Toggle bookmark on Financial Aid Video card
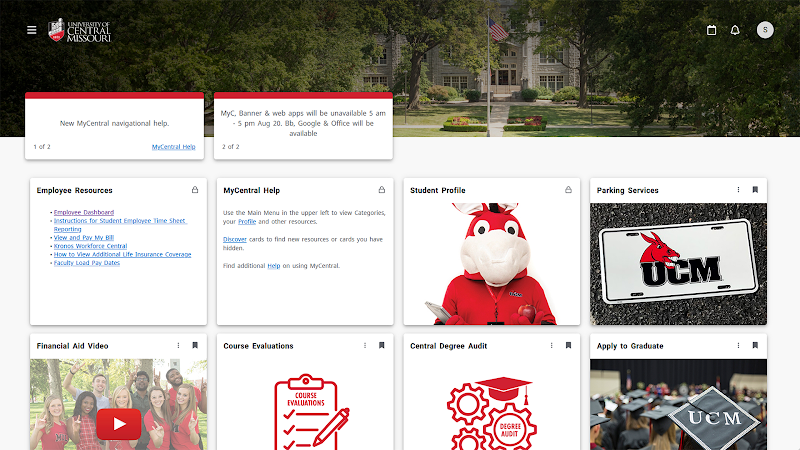The image size is (800, 450). pyautogui.click(x=195, y=345)
